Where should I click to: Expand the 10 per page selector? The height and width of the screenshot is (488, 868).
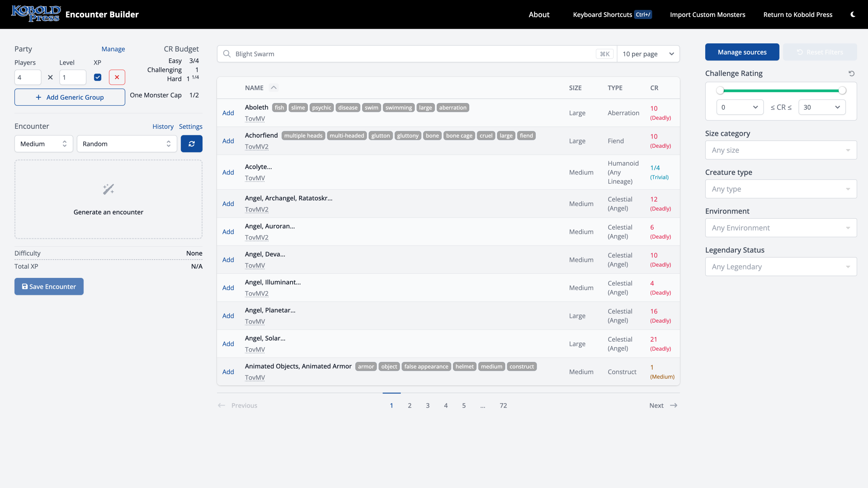648,54
